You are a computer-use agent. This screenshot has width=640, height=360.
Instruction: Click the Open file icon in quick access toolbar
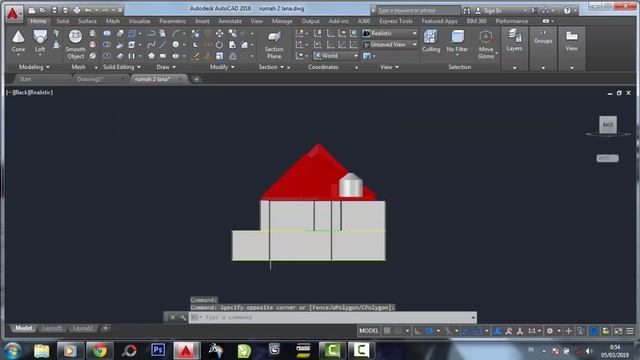click(43, 10)
